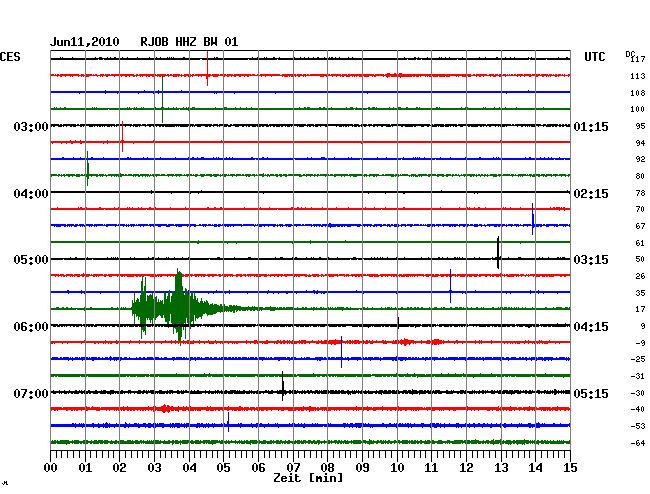
Task: Click the DC offset value "94"
Action: pyautogui.click(x=640, y=143)
